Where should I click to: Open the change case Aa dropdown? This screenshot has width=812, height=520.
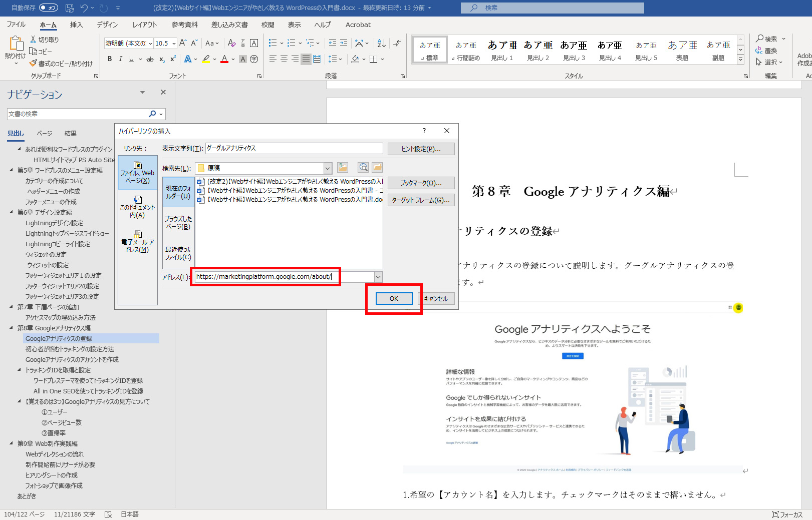tap(212, 43)
